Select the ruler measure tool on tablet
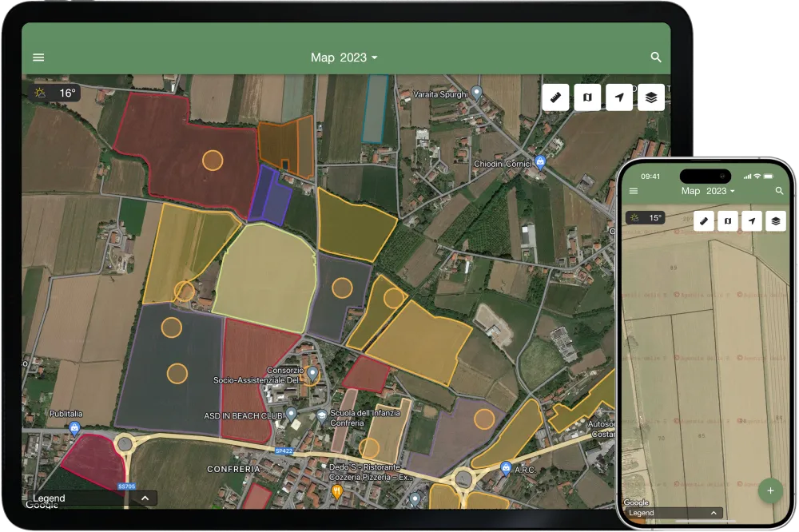 pos(555,97)
